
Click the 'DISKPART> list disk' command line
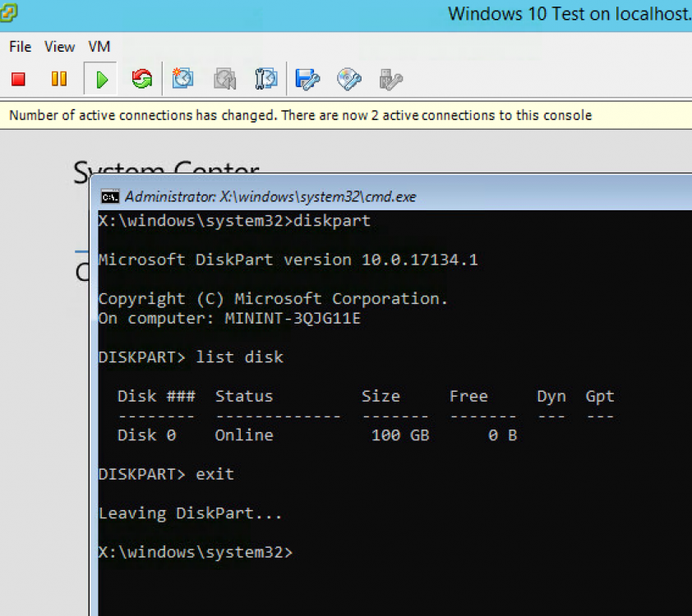coord(191,357)
